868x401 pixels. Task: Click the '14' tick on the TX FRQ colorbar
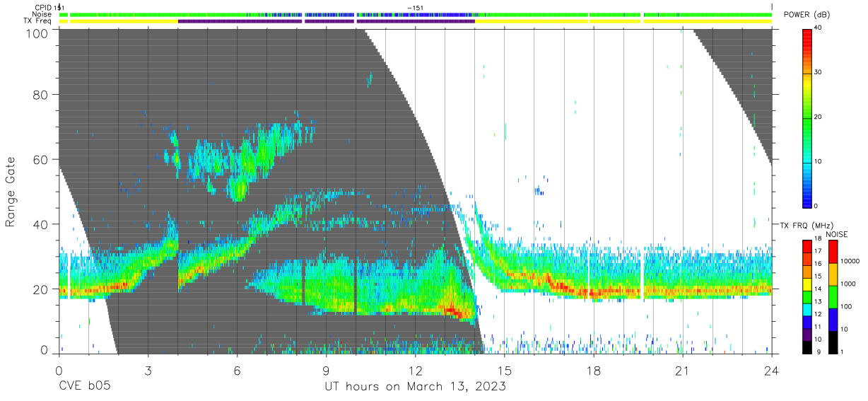[818, 289]
